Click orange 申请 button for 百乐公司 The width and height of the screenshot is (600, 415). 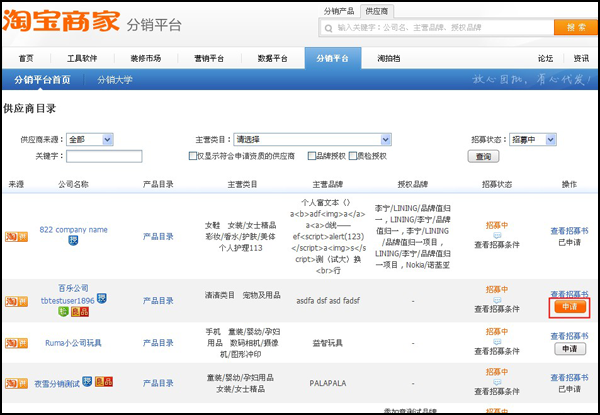[570, 307]
